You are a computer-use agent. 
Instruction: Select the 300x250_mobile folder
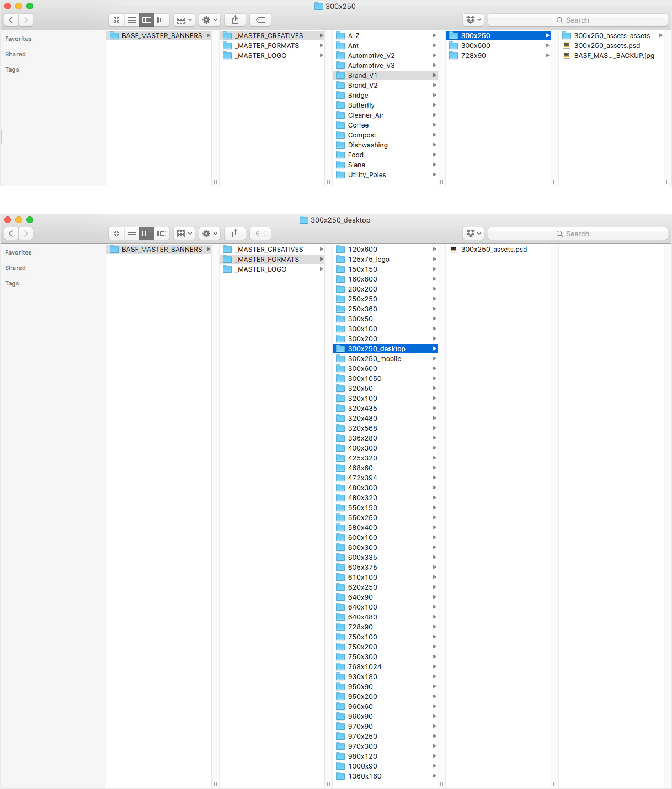374,359
